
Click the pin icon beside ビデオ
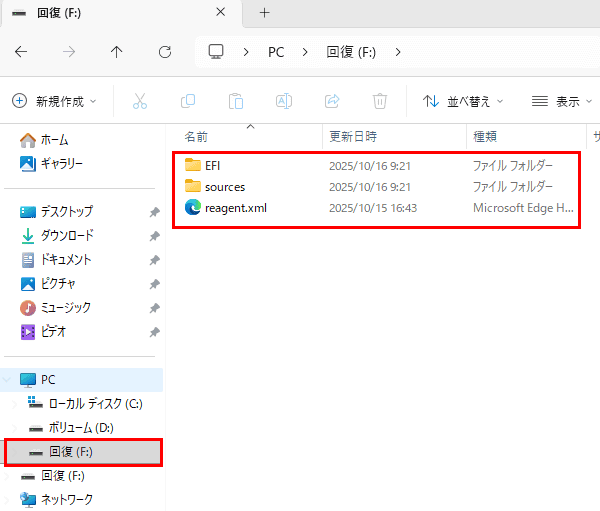[154, 332]
